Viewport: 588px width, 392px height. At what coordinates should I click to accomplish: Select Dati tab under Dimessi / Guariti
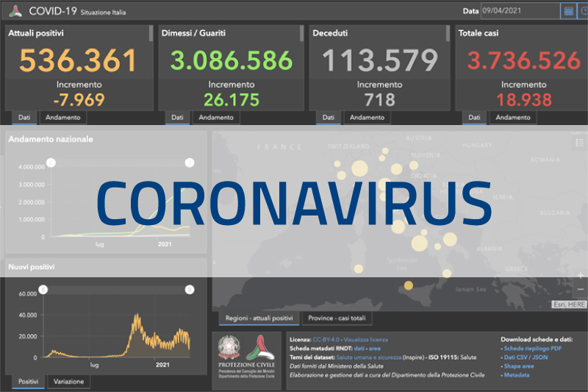[177, 118]
